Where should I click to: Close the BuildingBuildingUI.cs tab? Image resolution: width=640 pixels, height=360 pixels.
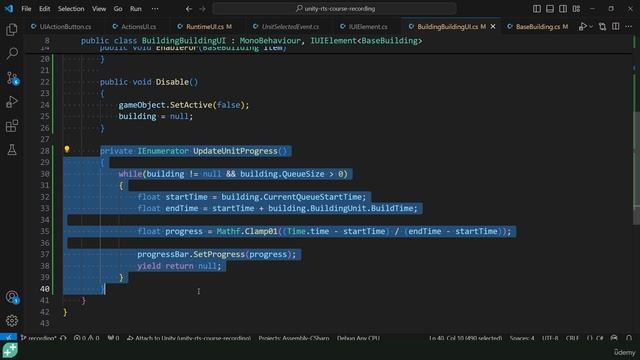[x=493, y=27]
